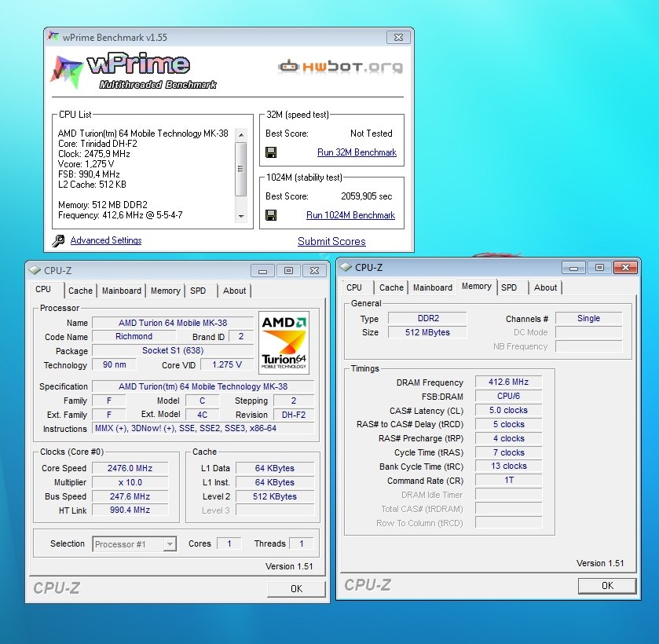Close the wPrime Benchmark window
This screenshot has width=659, height=644.
coord(398,37)
